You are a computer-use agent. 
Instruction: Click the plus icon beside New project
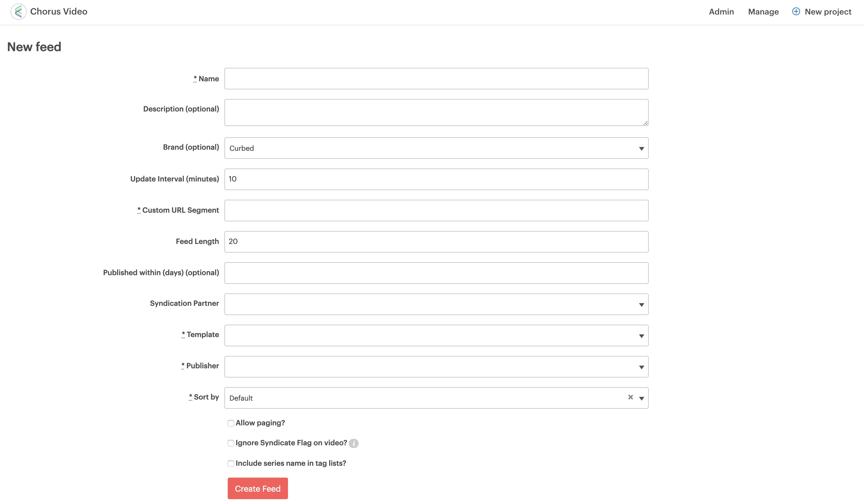pos(796,12)
